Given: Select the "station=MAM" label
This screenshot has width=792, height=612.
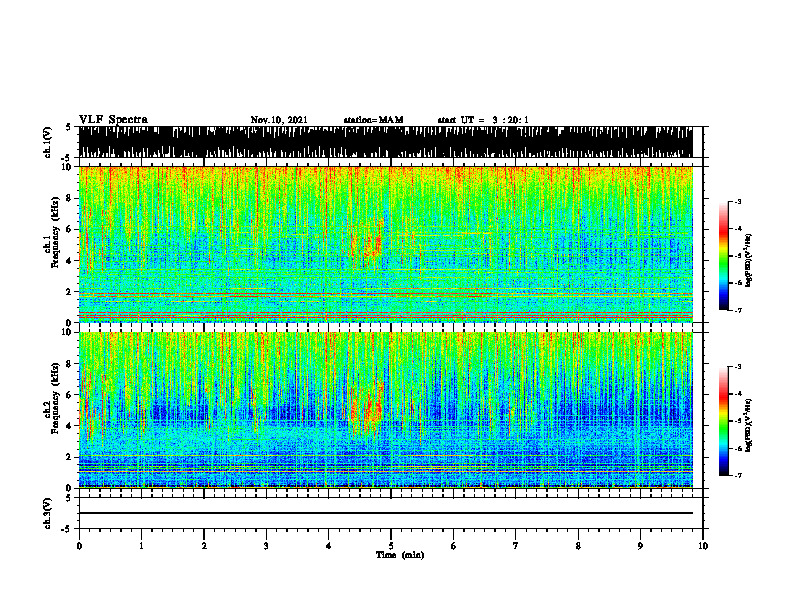Looking at the screenshot, I should (x=373, y=120).
